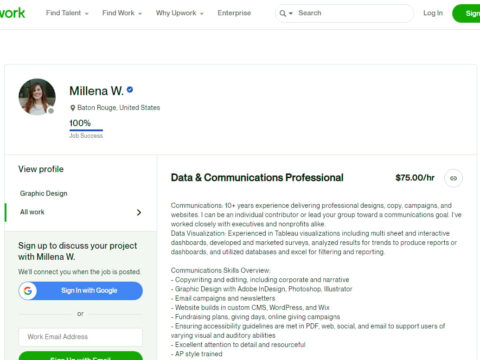Screen dimensions: 480x360
Task: Copy profile link with the chain icon
Action: [453, 178]
